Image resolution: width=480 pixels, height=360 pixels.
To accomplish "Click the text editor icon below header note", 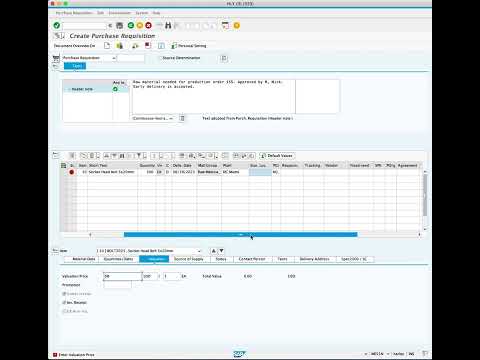I will (182, 118).
